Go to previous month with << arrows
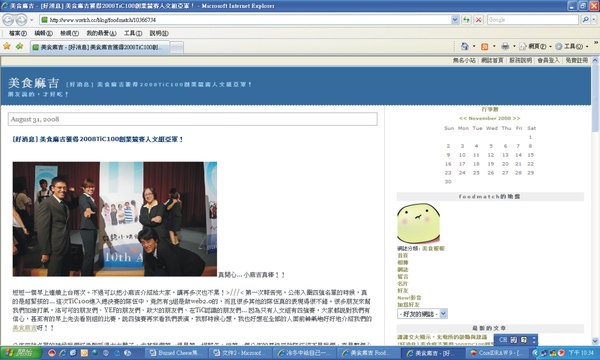Viewport: 600px width, 360px height. click(463, 119)
